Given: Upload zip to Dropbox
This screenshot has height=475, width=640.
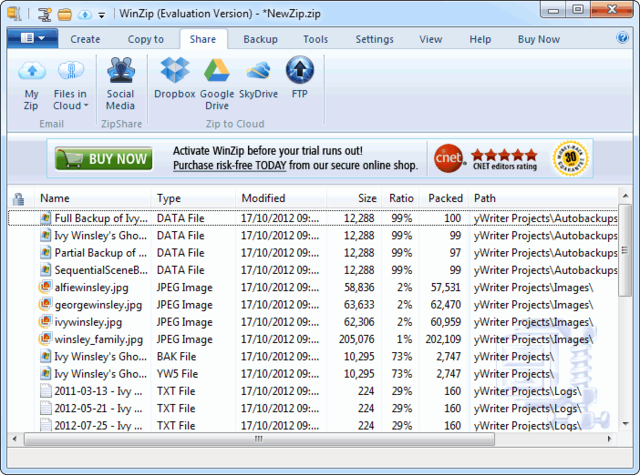Looking at the screenshot, I should click(x=175, y=78).
